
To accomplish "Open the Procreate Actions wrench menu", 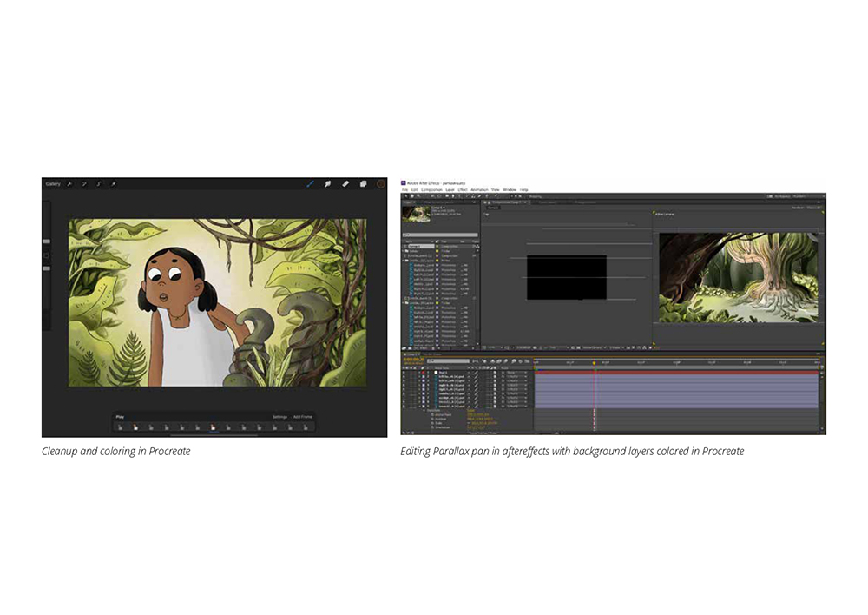I will 69,184.
